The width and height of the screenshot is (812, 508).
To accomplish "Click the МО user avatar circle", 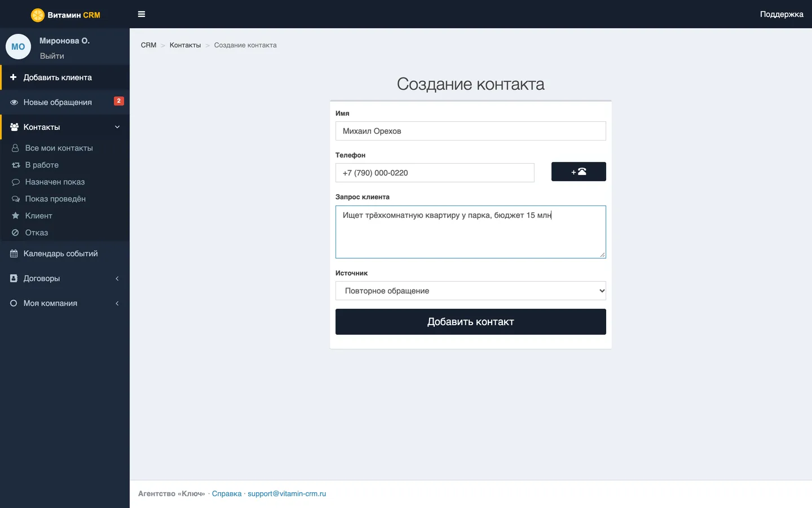I will click(x=18, y=46).
